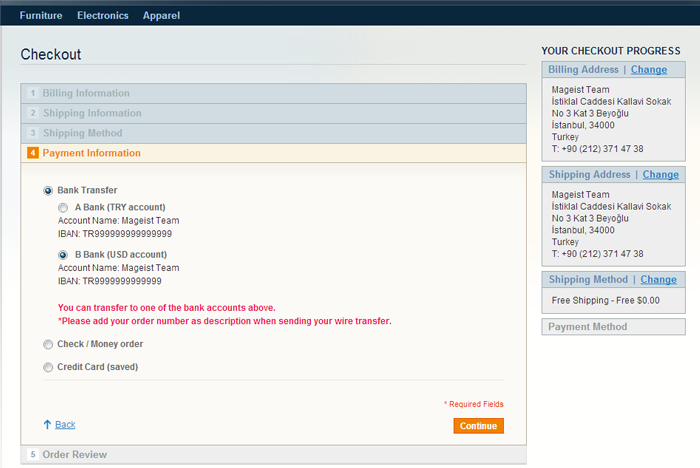Click the orange Continue button

pyautogui.click(x=479, y=426)
